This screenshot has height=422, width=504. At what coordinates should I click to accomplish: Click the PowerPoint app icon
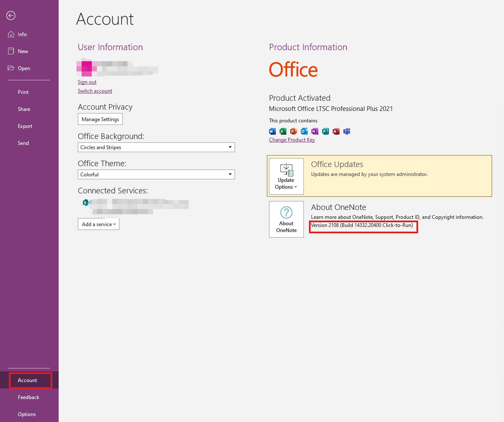click(x=294, y=131)
